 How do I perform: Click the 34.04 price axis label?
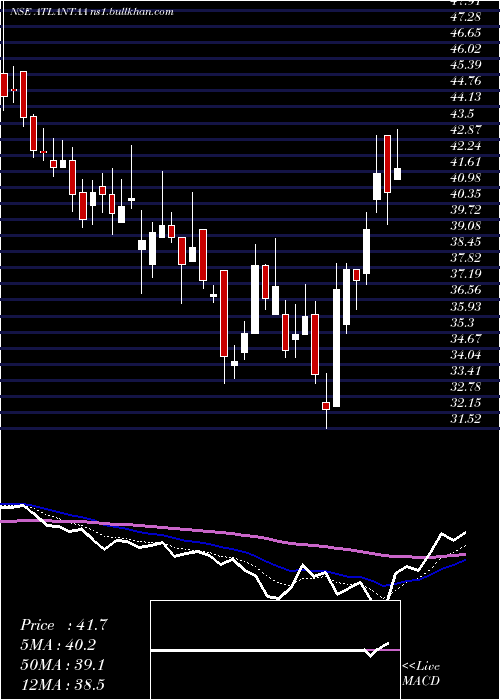(x=466, y=355)
